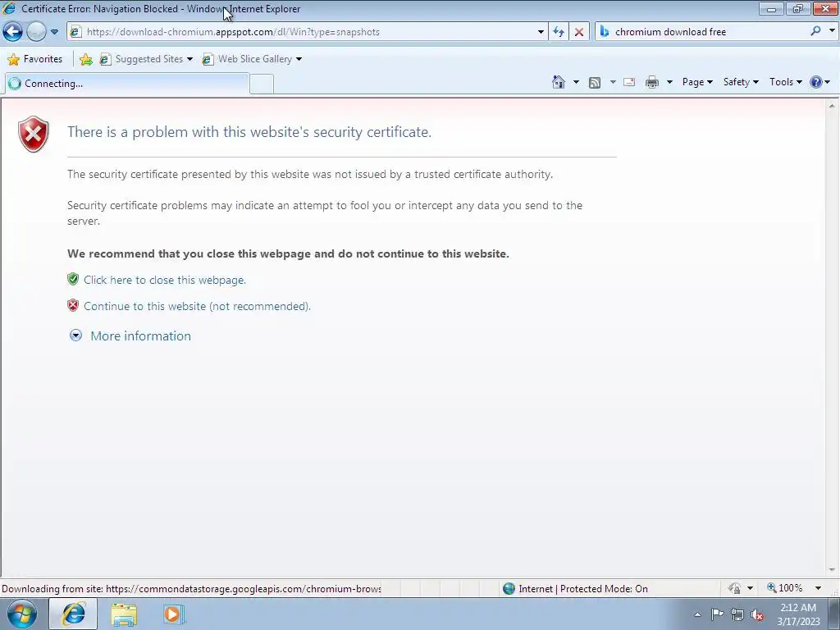The width and height of the screenshot is (840, 630).
Task: Click the vertical scrollbar up arrow
Action: coord(832,106)
